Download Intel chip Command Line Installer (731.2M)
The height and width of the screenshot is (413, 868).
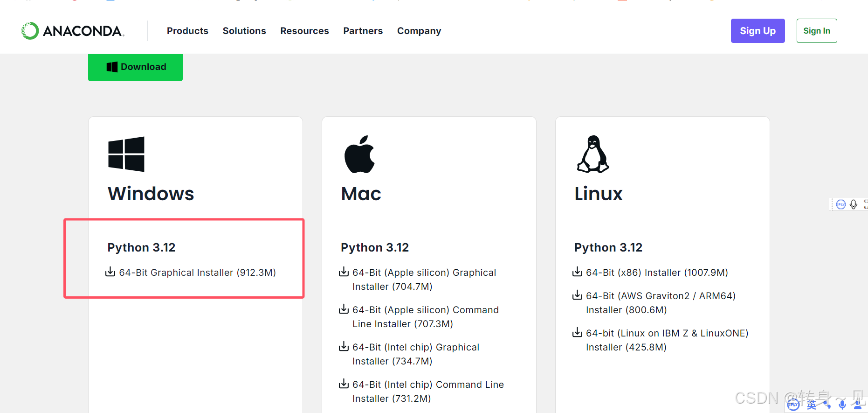pyautogui.click(x=428, y=392)
